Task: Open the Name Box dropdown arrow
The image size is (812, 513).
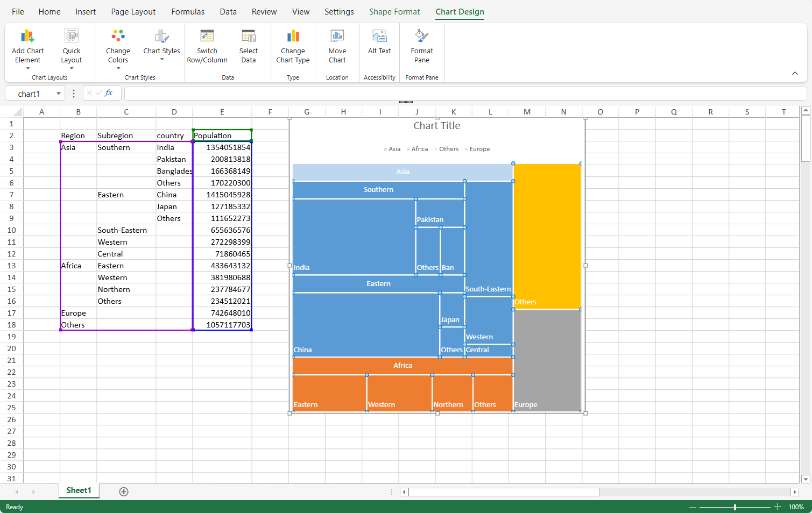Action: [58, 94]
